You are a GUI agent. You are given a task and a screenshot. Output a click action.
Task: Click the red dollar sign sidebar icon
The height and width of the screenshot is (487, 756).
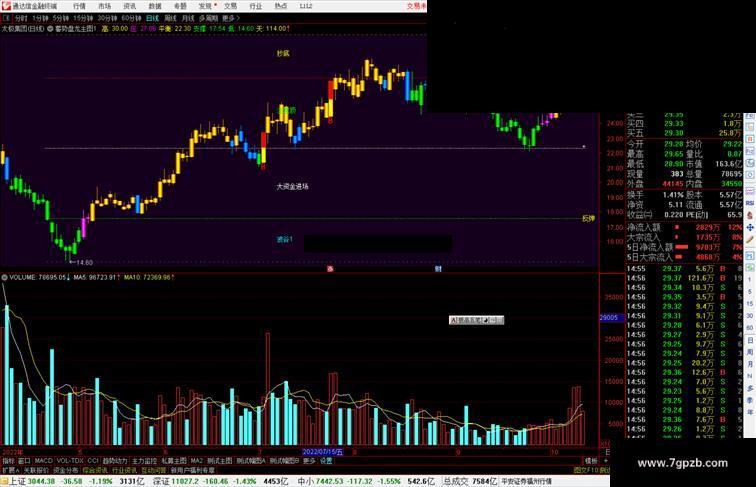(750, 216)
